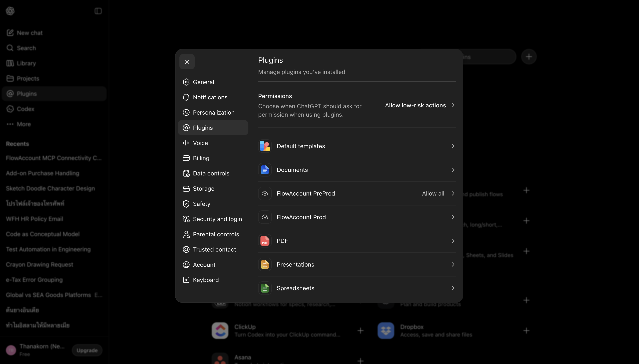Expand More in the background sidebar
The width and height of the screenshot is (639, 364).
tap(54, 124)
